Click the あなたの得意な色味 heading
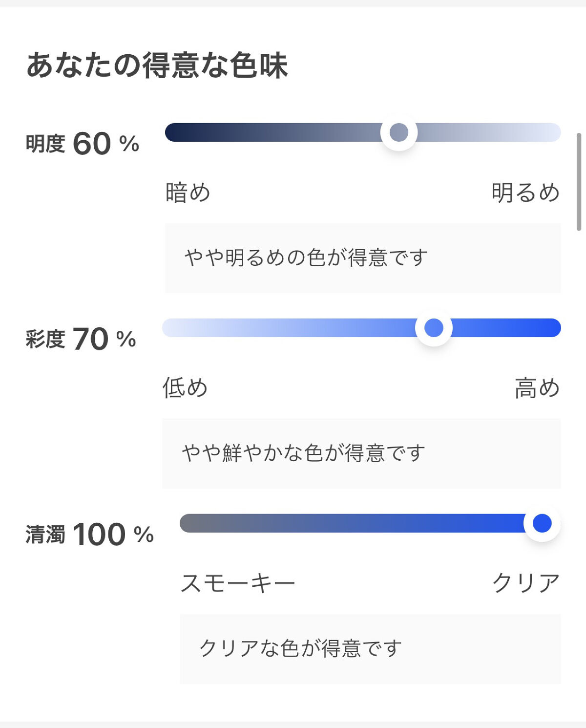This screenshot has height=728, width=586. [157, 65]
